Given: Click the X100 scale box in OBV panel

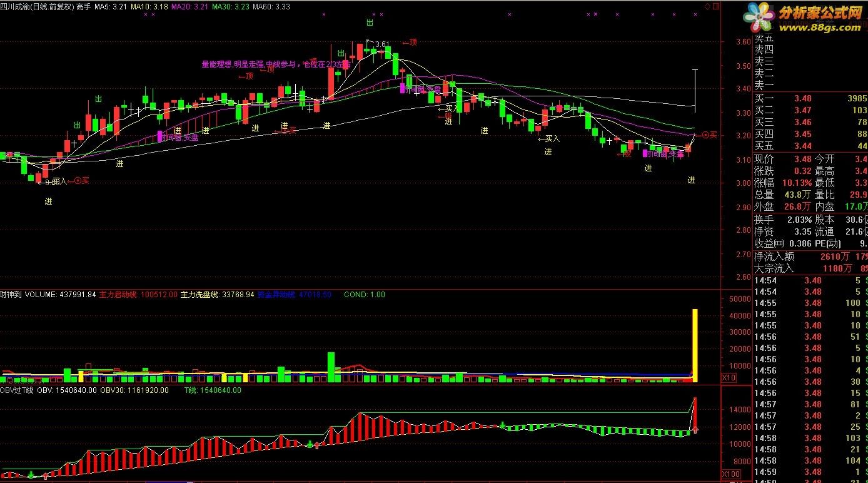Looking at the screenshot, I should point(731,474).
